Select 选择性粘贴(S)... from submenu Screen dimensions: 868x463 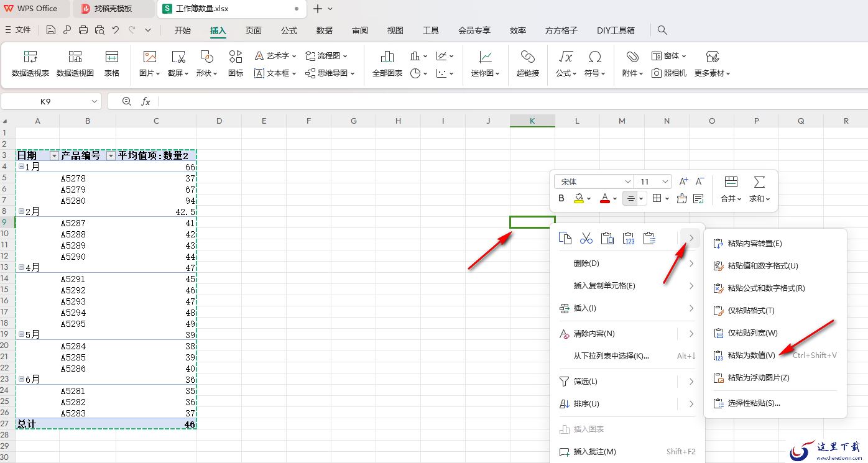[x=775, y=403]
